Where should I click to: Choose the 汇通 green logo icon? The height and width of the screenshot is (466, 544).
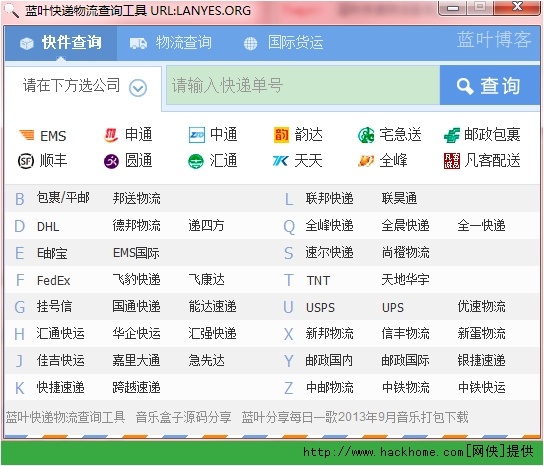coord(196,161)
